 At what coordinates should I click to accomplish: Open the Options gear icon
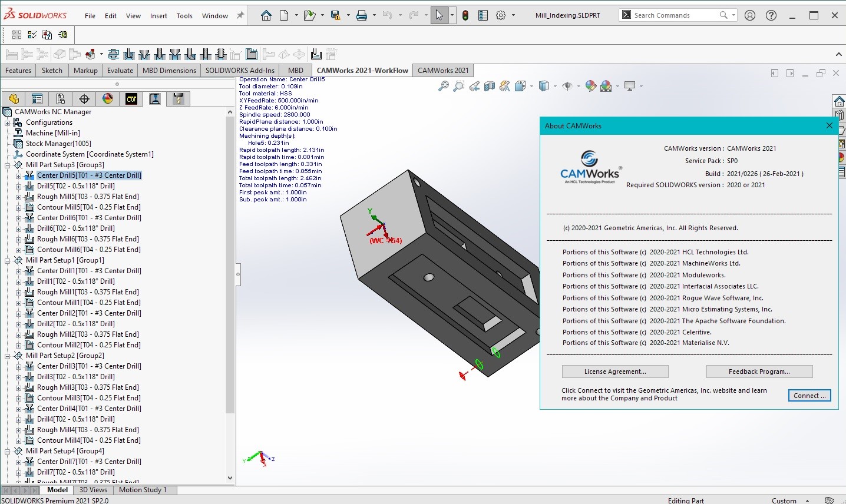tap(501, 15)
